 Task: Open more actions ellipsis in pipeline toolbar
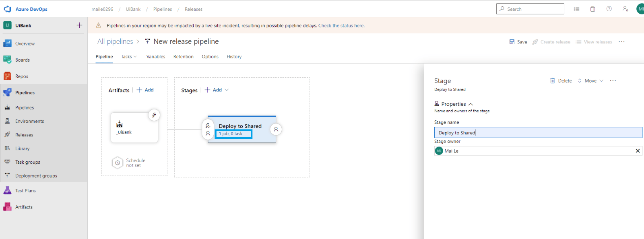622,42
